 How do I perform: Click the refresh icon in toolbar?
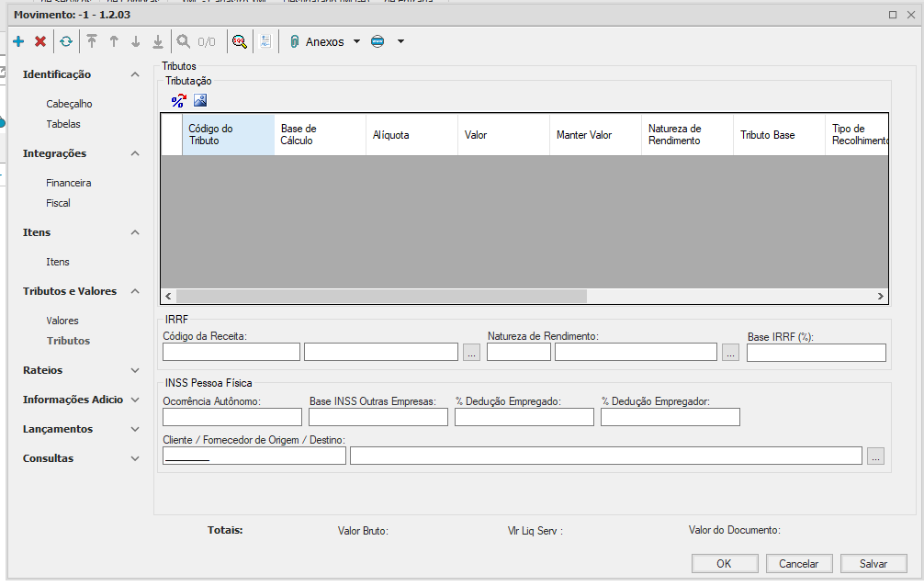coord(65,41)
